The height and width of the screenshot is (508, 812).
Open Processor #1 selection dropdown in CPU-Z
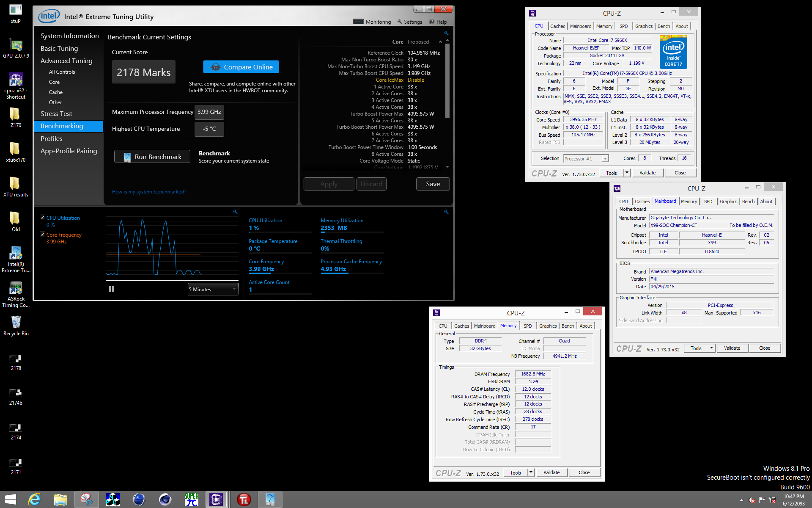coord(586,158)
